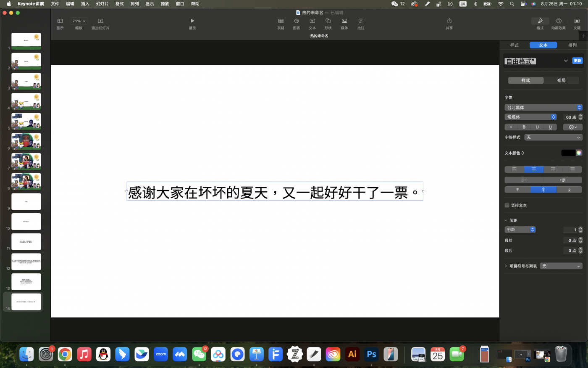Enable the 竖排文本 vertical text checkbox
The width and height of the screenshot is (588, 368).
[507, 205]
